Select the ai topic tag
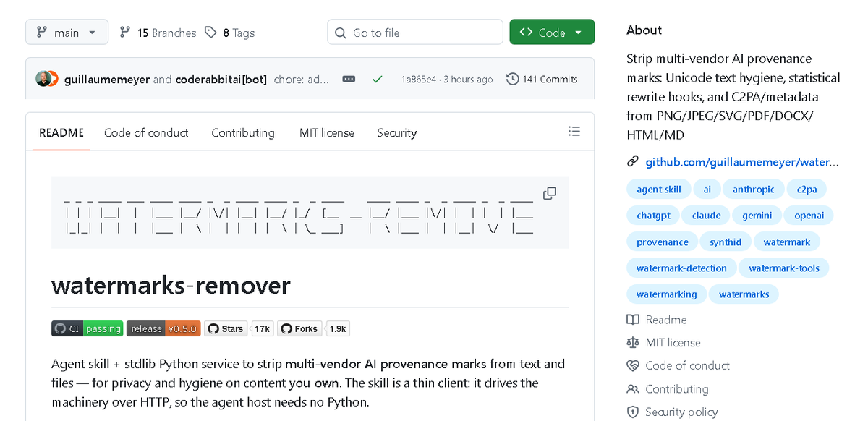This screenshot has height=421, width=868. point(707,190)
